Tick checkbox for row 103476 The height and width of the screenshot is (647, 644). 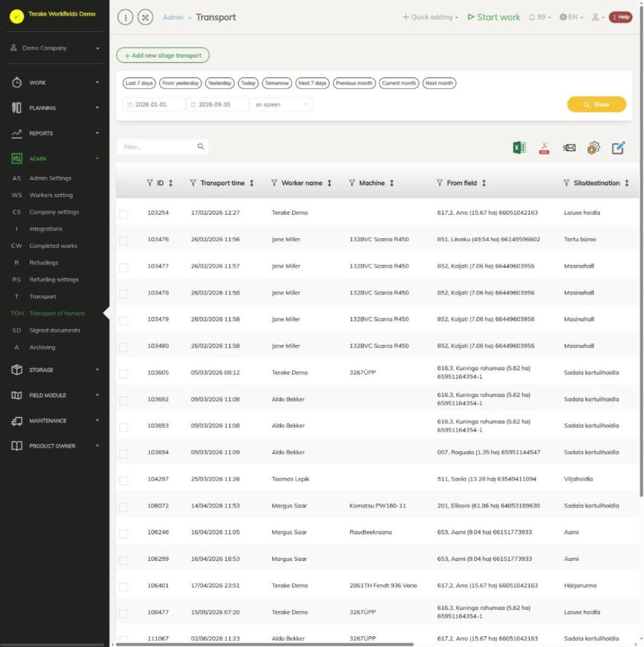(123, 241)
